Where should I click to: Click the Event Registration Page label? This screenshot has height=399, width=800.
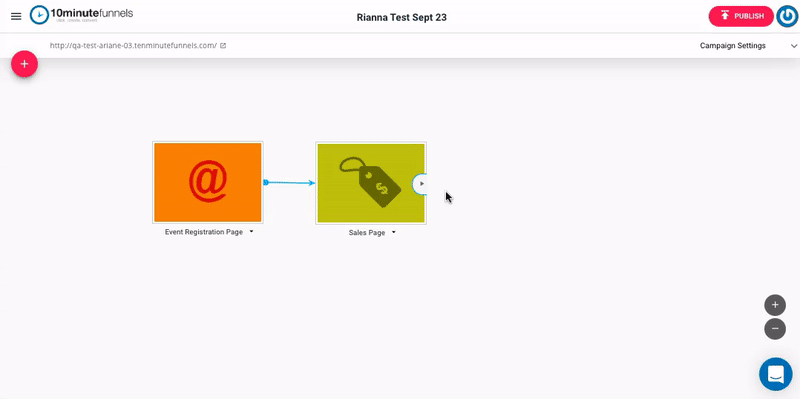pos(204,232)
